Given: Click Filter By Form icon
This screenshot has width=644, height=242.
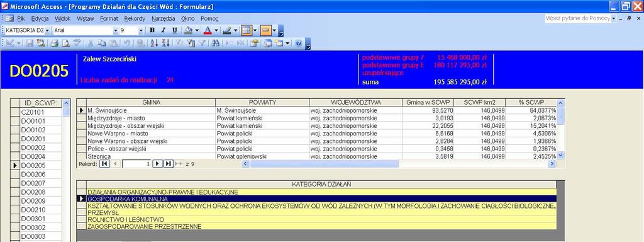Looking at the screenshot, I should 191,43.
